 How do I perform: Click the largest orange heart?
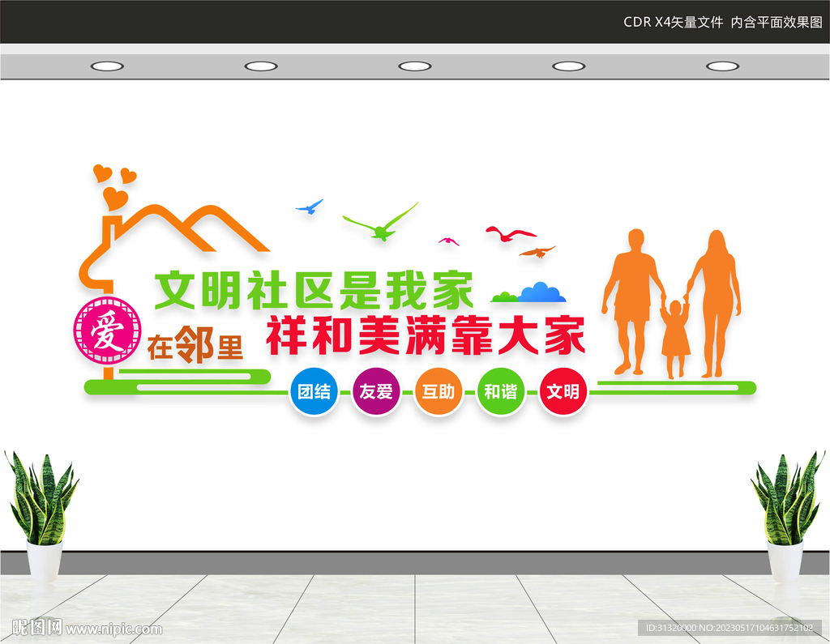pos(115,198)
